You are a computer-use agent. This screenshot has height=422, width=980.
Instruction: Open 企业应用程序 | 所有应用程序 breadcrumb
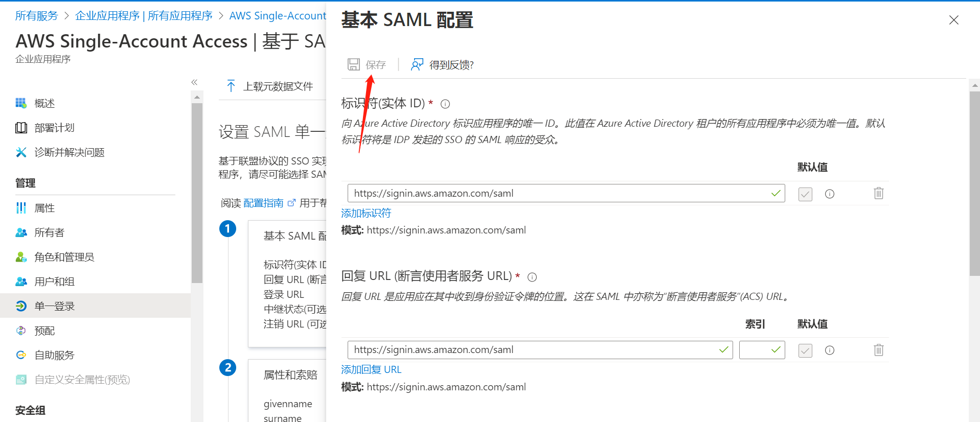point(144,16)
